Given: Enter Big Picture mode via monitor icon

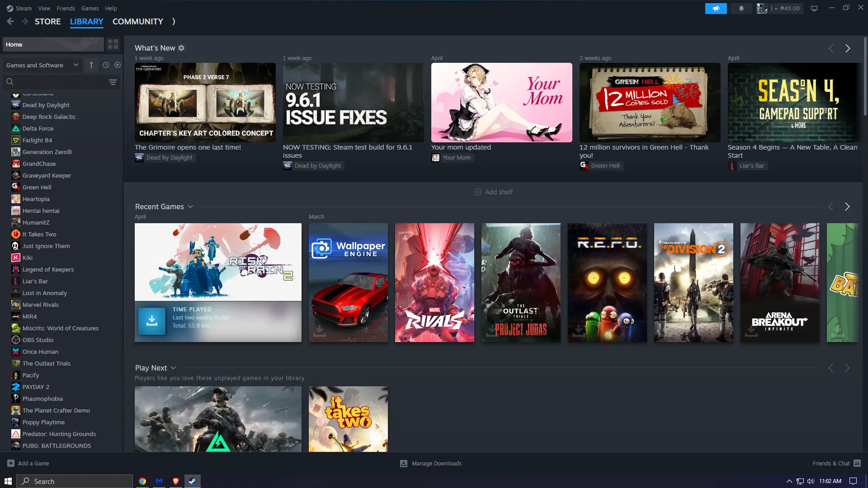Looking at the screenshot, I should (814, 8).
